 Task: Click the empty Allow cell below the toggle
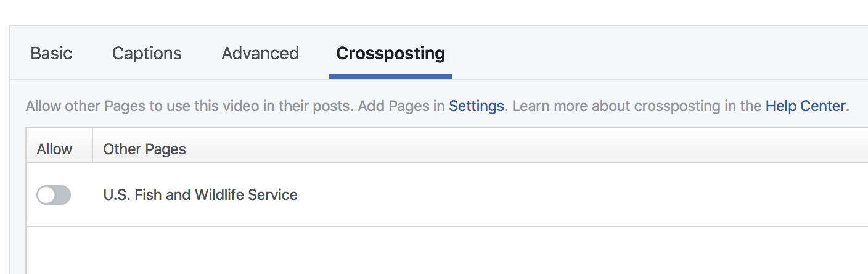[59, 250]
